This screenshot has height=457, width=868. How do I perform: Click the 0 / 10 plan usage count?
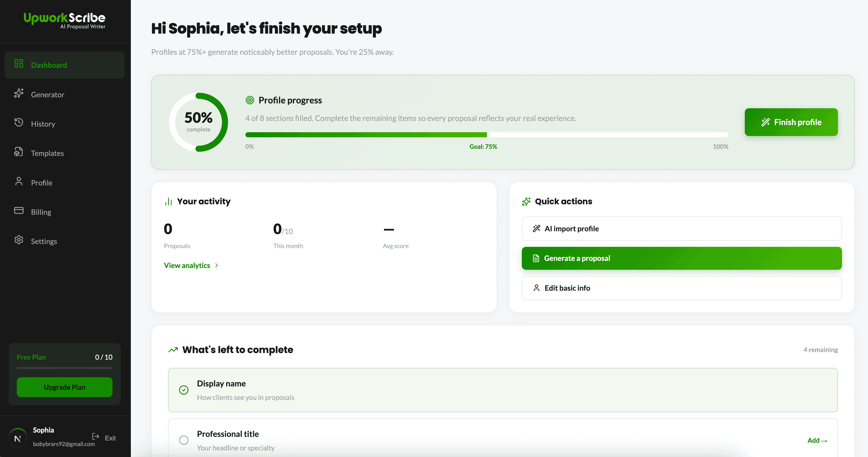pos(104,357)
